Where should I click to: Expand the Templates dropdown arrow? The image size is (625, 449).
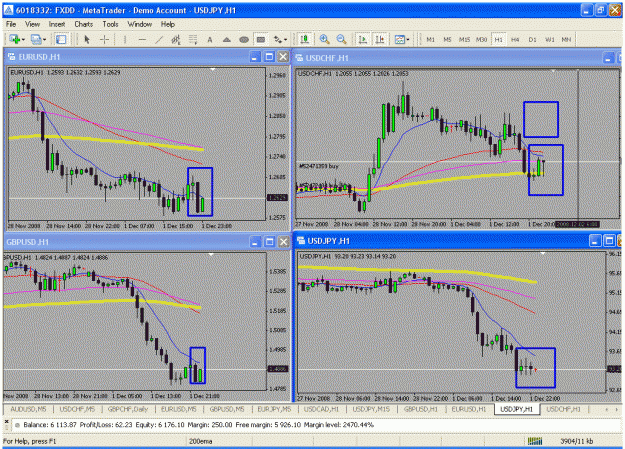point(408,39)
